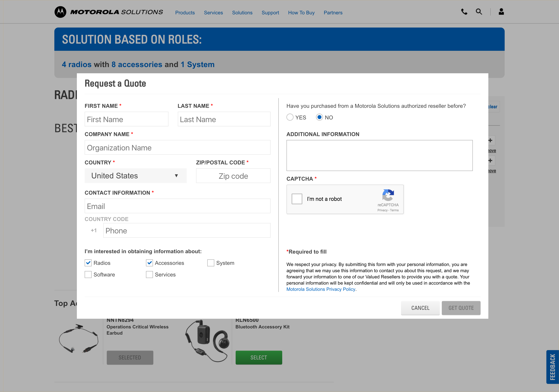The image size is (559, 392).
Task: Open the Solutions menu
Action: coord(242,13)
